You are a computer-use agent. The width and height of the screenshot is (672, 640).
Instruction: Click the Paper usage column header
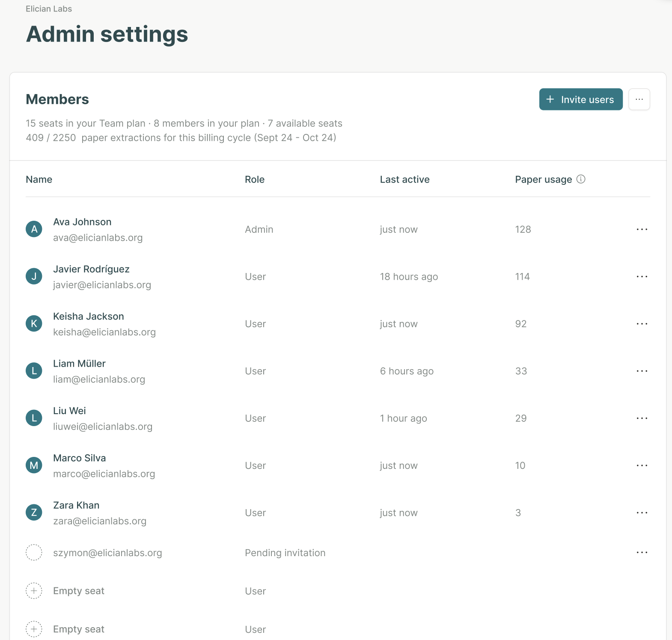pos(544,180)
